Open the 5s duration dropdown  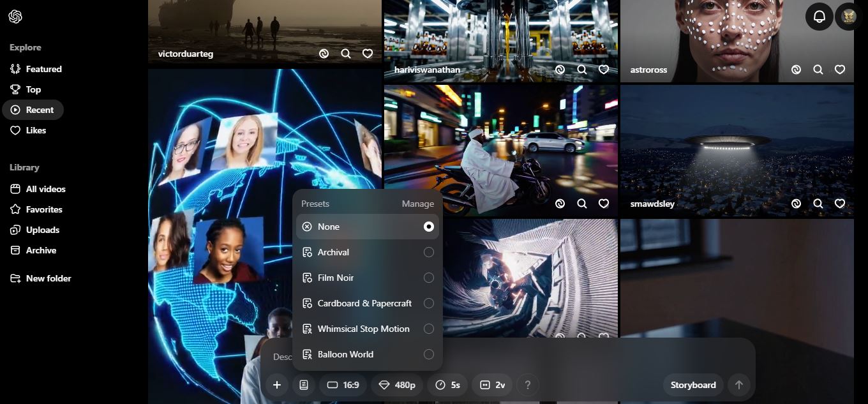coord(448,385)
